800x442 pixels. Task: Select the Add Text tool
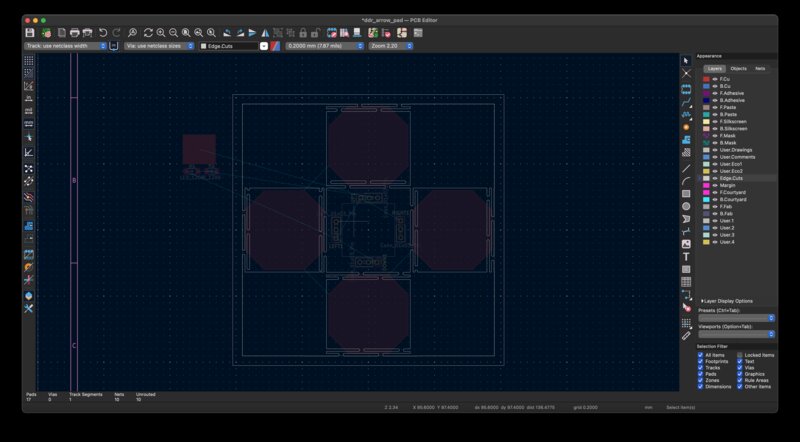pos(686,257)
